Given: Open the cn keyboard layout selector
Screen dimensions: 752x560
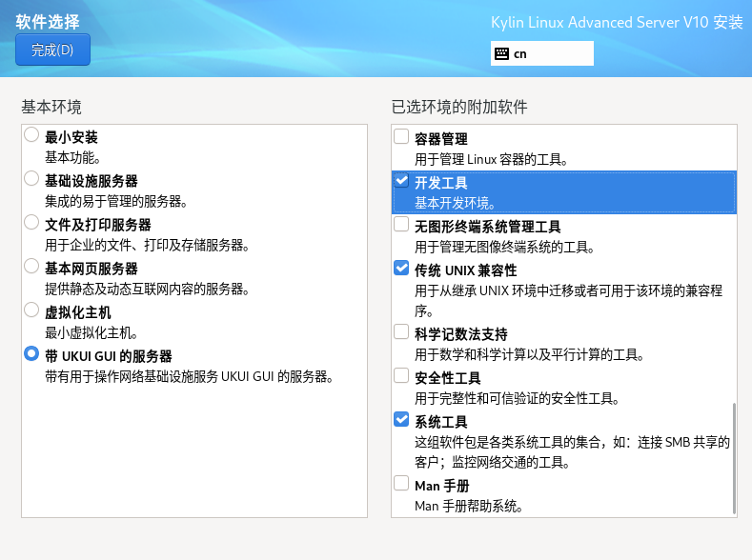Looking at the screenshot, I should point(542,53).
